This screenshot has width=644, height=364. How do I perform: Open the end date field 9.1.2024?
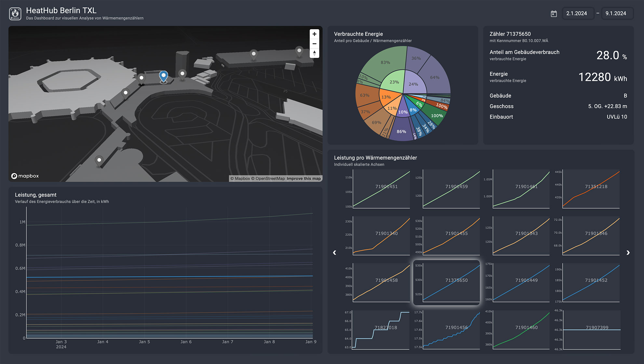pos(617,13)
